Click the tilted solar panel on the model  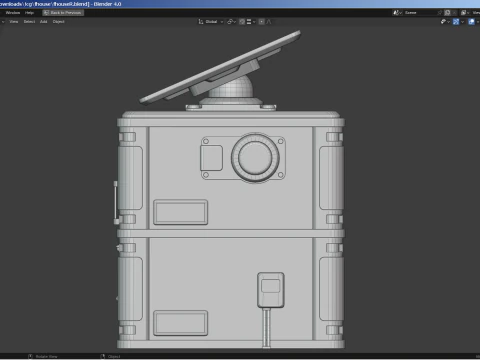[220, 68]
